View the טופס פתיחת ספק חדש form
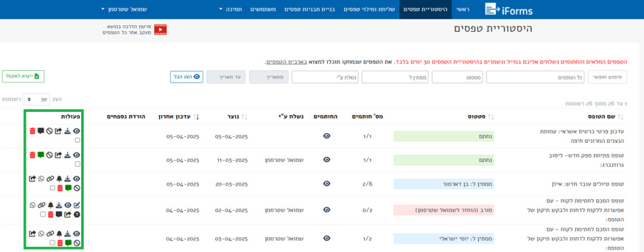Image resolution: width=644 pixels, height=252 pixels. [77, 155]
